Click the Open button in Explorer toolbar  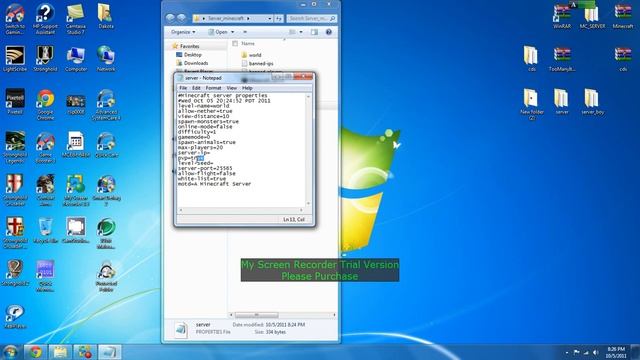click(218, 32)
